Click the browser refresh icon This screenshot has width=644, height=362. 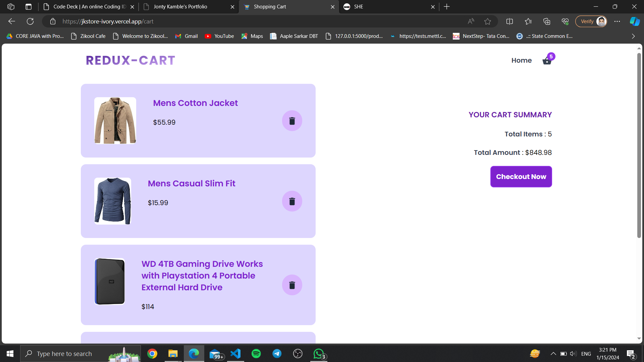point(30,21)
